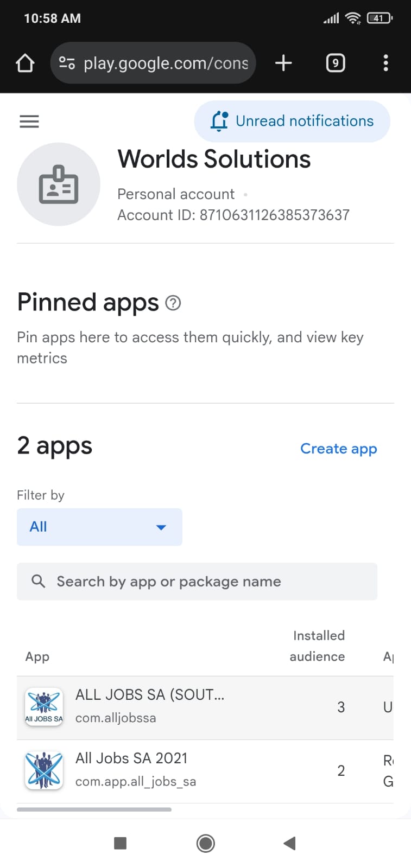The height and width of the screenshot is (868, 411).
Task: Tap the site settings icon in address bar
Action: pos(67,63)
